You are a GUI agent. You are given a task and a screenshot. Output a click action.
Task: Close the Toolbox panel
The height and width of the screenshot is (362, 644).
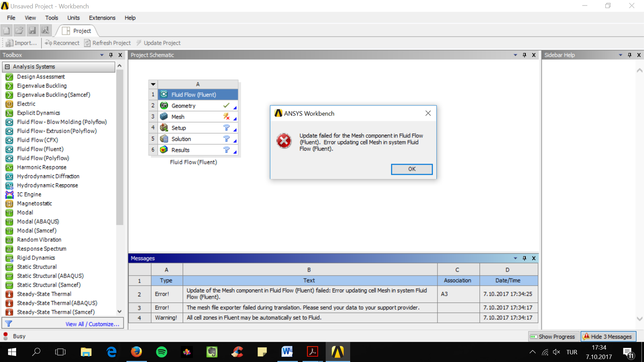tap(120, 55)
